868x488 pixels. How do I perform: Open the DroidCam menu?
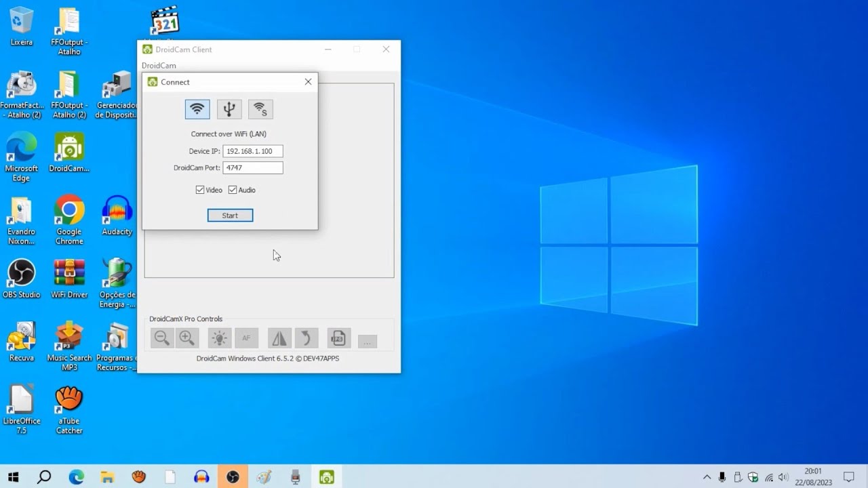159,66
